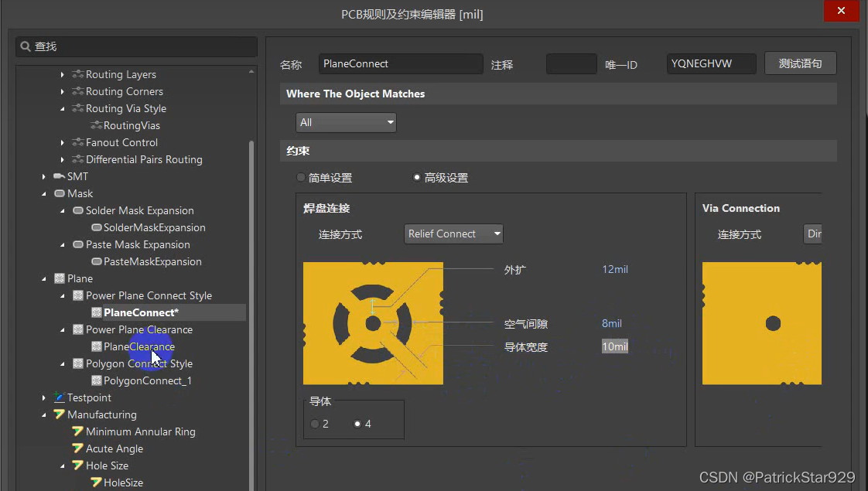This screenshot has height=491, width=868.
Task: Click the PolygonConnect_1 rule icon
Action: click(98, 380)
